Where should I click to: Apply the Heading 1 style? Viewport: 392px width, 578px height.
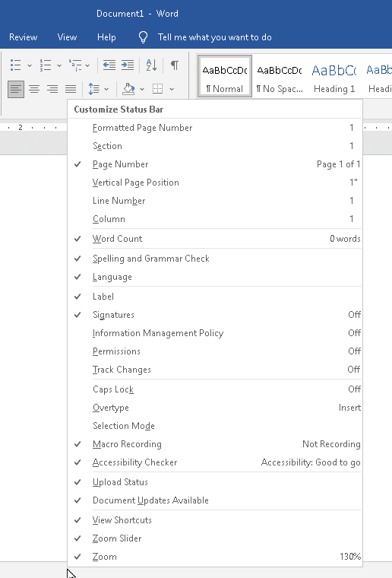(334, 76)
